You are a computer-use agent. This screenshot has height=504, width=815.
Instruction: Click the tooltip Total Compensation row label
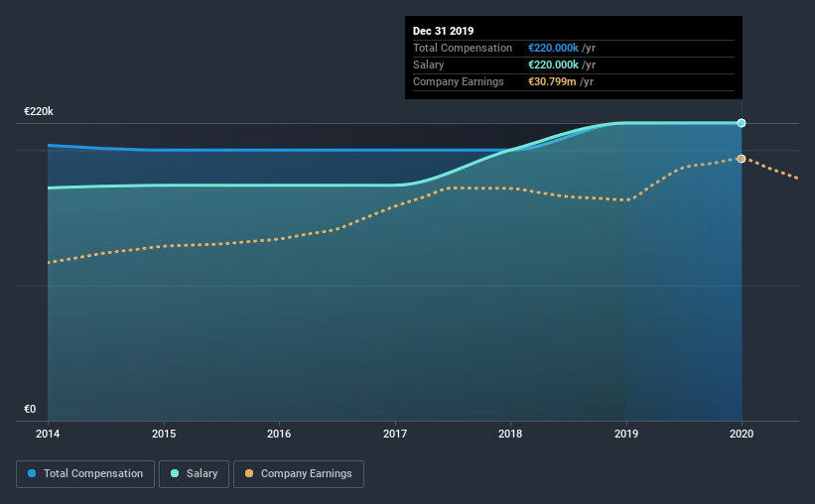pos(463,48)
